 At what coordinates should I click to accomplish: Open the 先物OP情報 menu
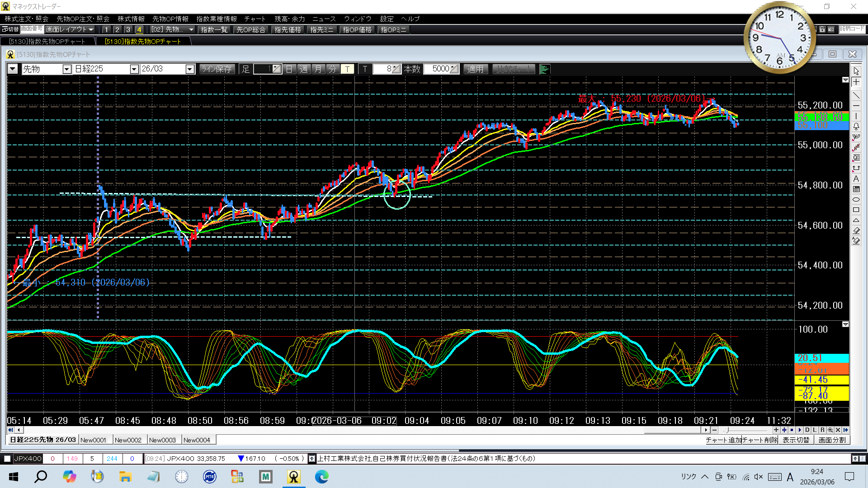point(170,19)
